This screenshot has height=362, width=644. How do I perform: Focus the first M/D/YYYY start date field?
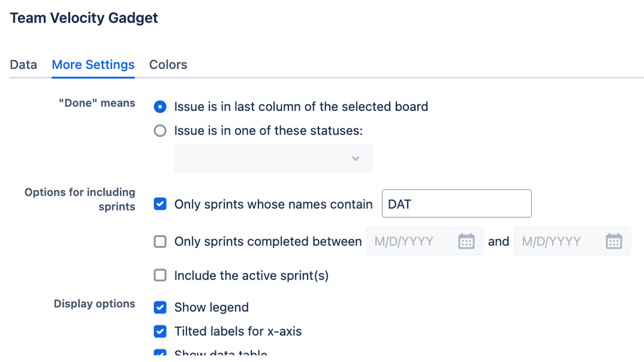coord(425,241)
